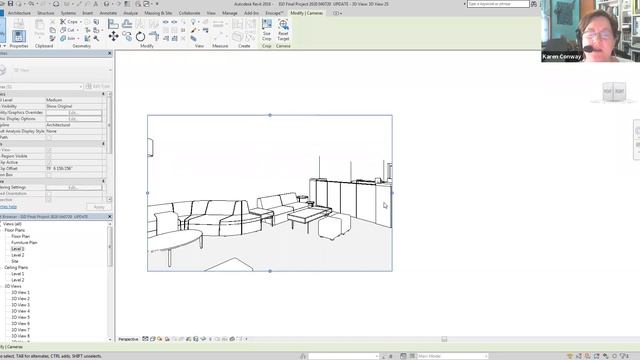This screenshot has height=360, width=640.
Task: Click the filter icon in status bar right side
Action: pos(624,356)
